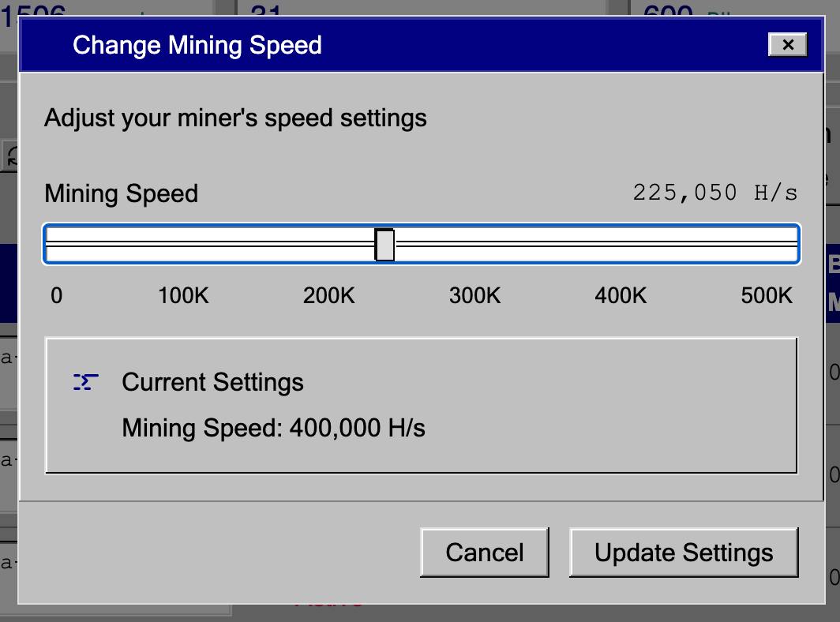The image size is (840, 622).
Task: Click the 500K maximum tick label
Action: point(766,296)
